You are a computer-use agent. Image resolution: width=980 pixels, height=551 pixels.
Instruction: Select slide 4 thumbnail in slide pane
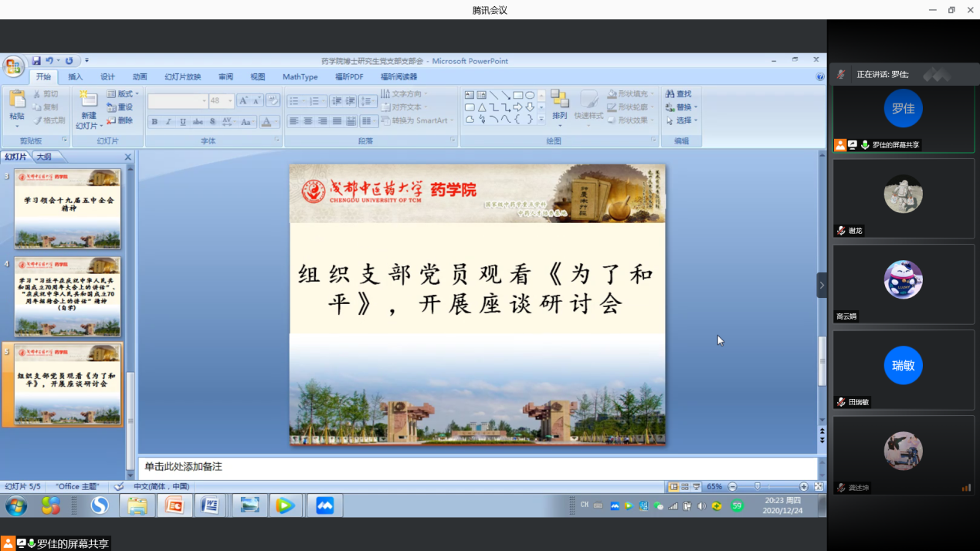(x=67, y=296)
